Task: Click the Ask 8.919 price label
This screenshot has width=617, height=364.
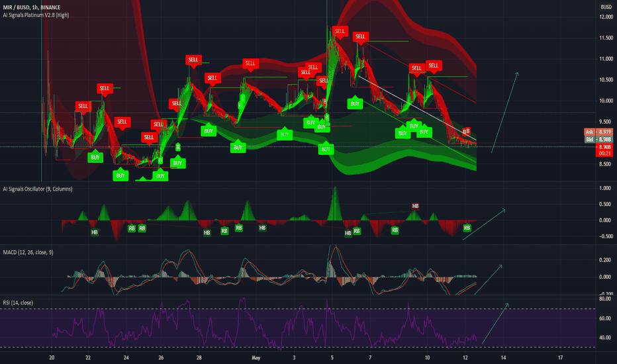Action: coord(598,132)
